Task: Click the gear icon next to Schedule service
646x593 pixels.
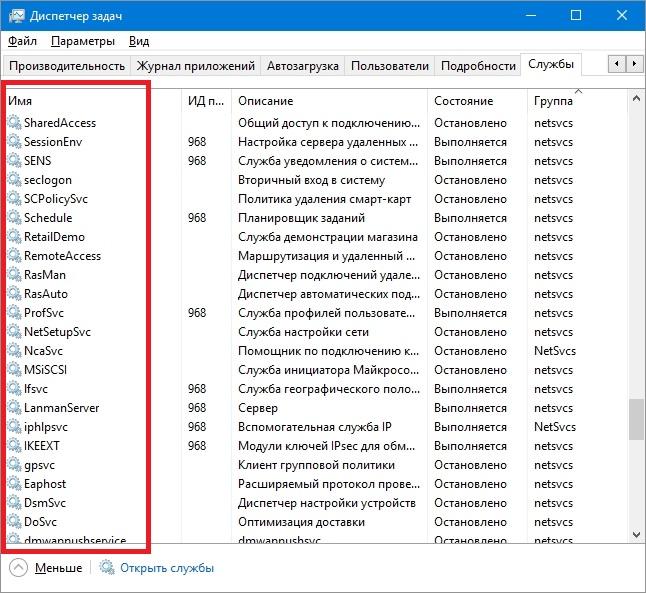Action: [x=14, y=218]
